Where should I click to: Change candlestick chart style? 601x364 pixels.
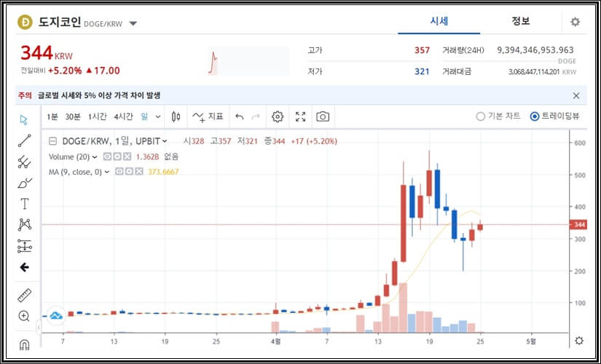click(176, 116)
